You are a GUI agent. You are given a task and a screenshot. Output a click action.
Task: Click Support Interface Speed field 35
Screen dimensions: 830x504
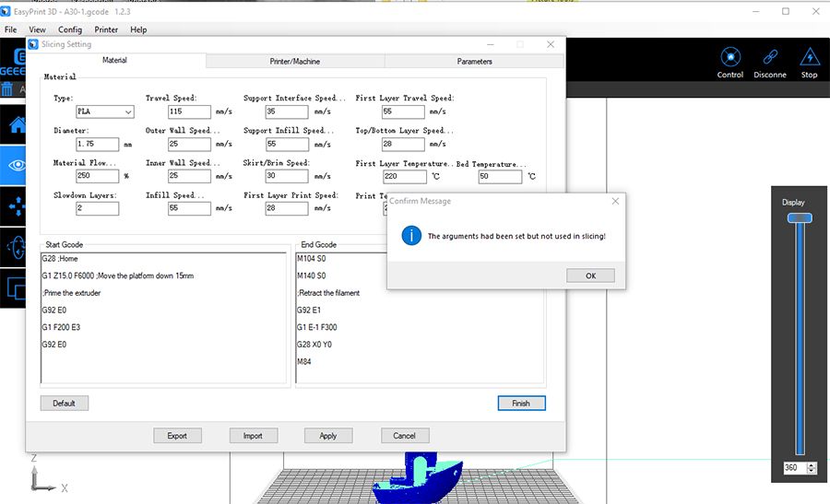pyautogui.click(x=287, y=111)
